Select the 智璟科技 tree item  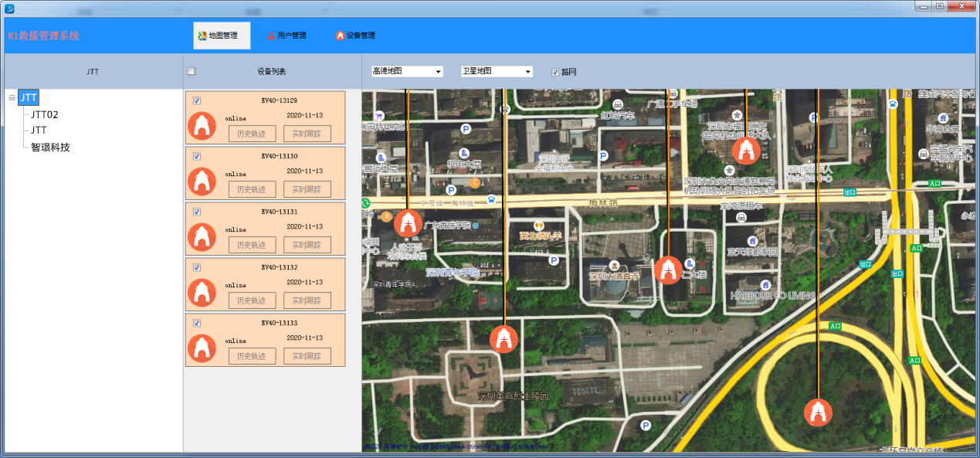(x=50, y=147)
